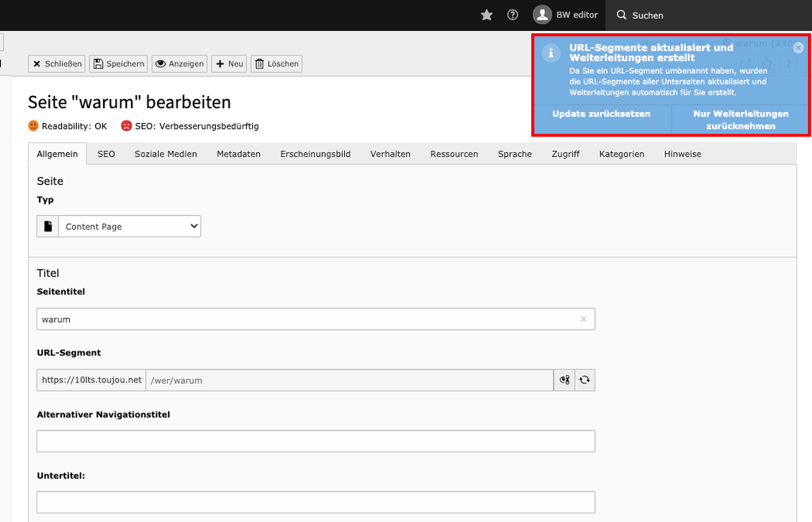Open the page type dropdown

click(x=129, y=226)
